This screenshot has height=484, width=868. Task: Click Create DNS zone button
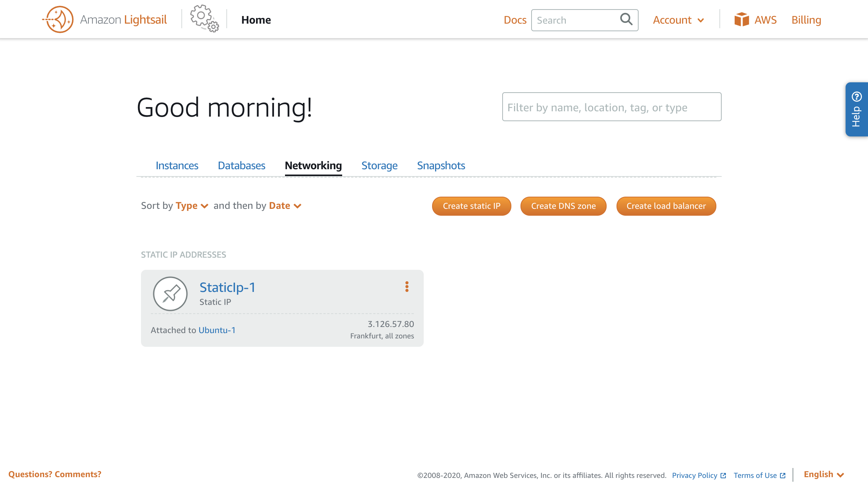click(x=563, y=206)
